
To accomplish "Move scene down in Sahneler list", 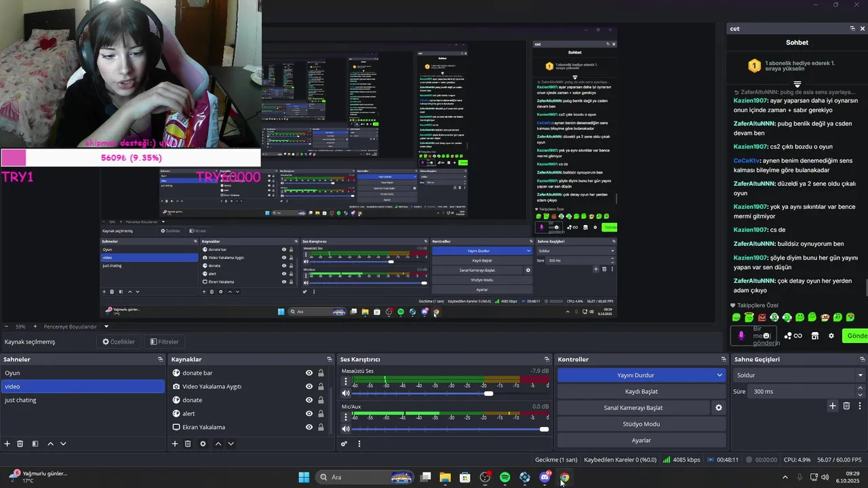I will click(x=63, y=444).
